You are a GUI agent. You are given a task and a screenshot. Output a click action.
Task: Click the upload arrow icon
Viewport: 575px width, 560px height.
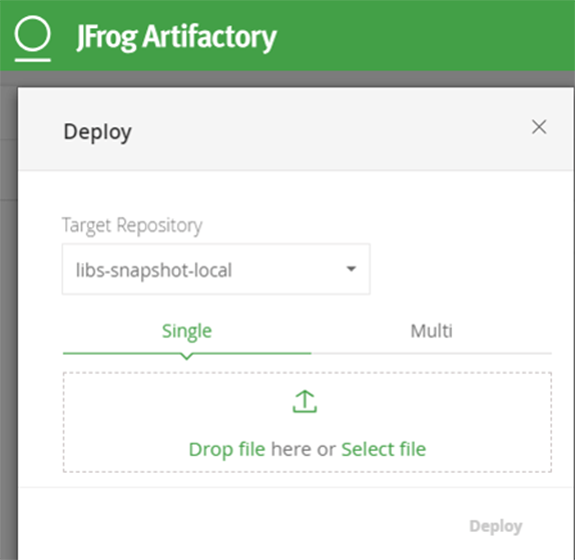[305, 402]
